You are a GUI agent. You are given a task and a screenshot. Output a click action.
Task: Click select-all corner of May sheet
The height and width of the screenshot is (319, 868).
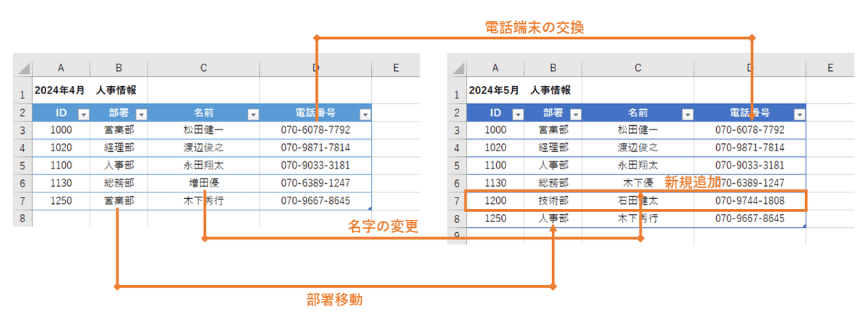click(x=458, y=68)
